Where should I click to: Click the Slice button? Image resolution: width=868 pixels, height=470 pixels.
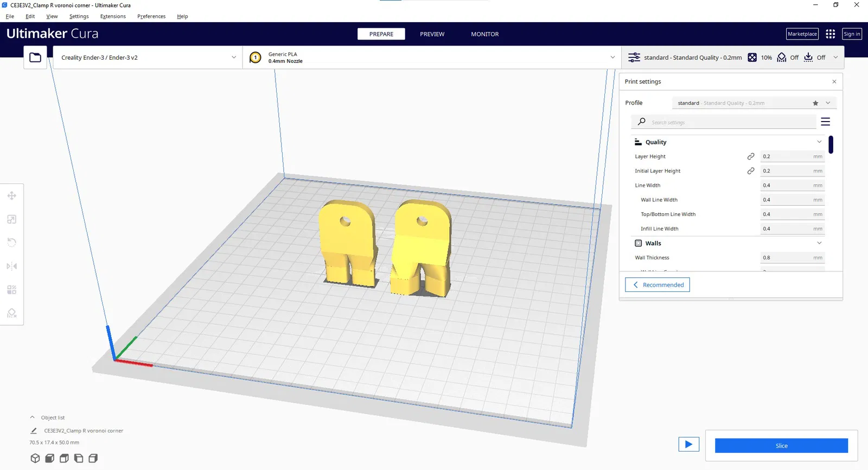781,446
